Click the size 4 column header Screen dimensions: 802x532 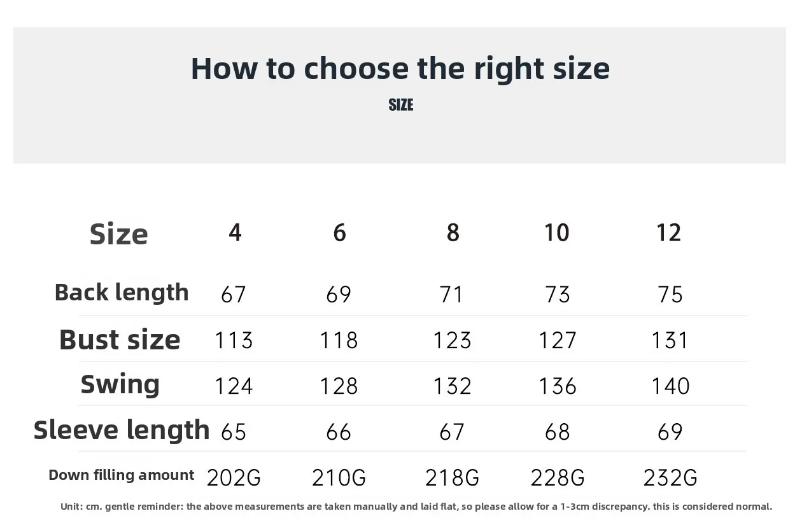tap(235, 233)
